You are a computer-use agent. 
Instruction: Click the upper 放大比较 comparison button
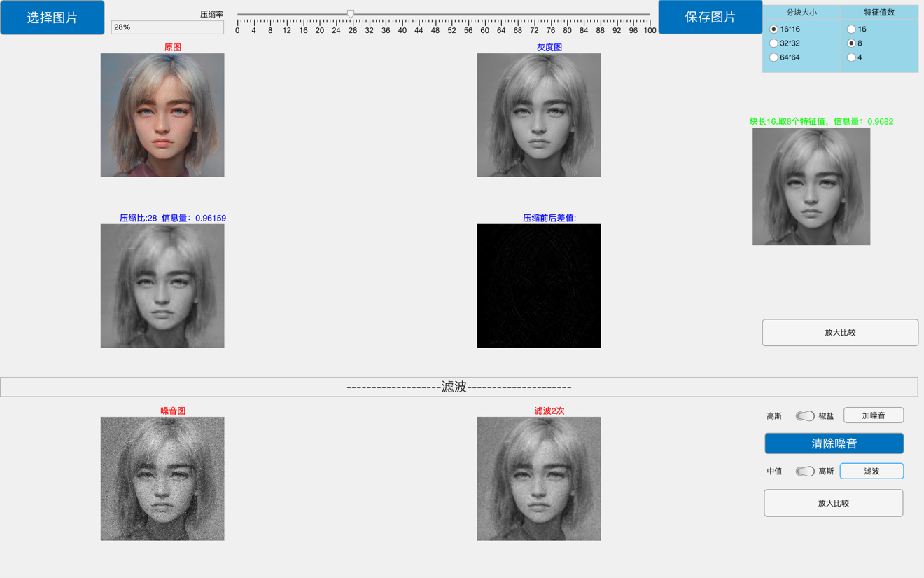click(839, 332)
